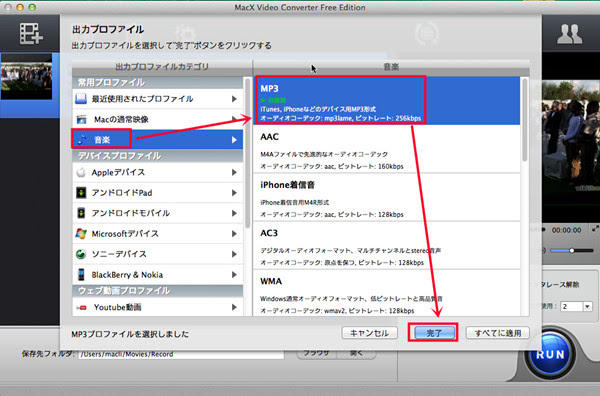The height and width of the screenshot is (396, 600).
Task: Expand the Microsoftデバイス arrow
Action: coord(234,234)
